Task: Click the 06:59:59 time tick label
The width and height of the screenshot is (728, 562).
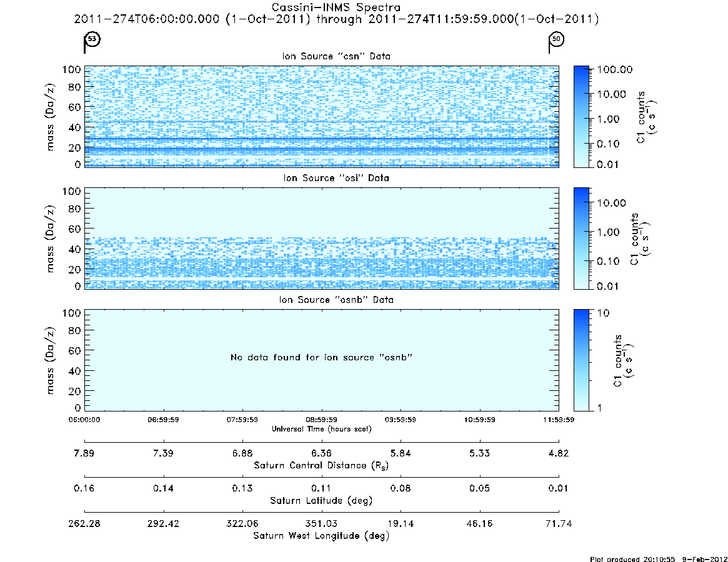Action: pos(164,420)
